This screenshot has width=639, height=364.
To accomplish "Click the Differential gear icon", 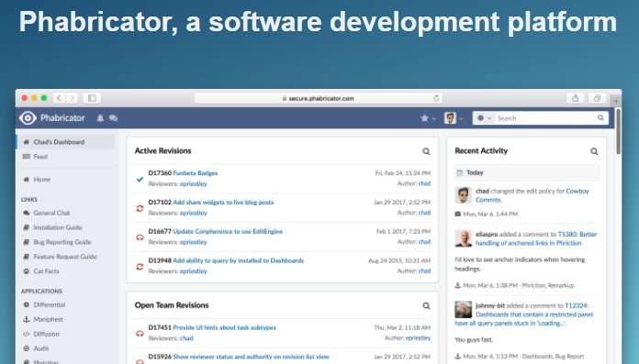I will (x=27, y=304).
